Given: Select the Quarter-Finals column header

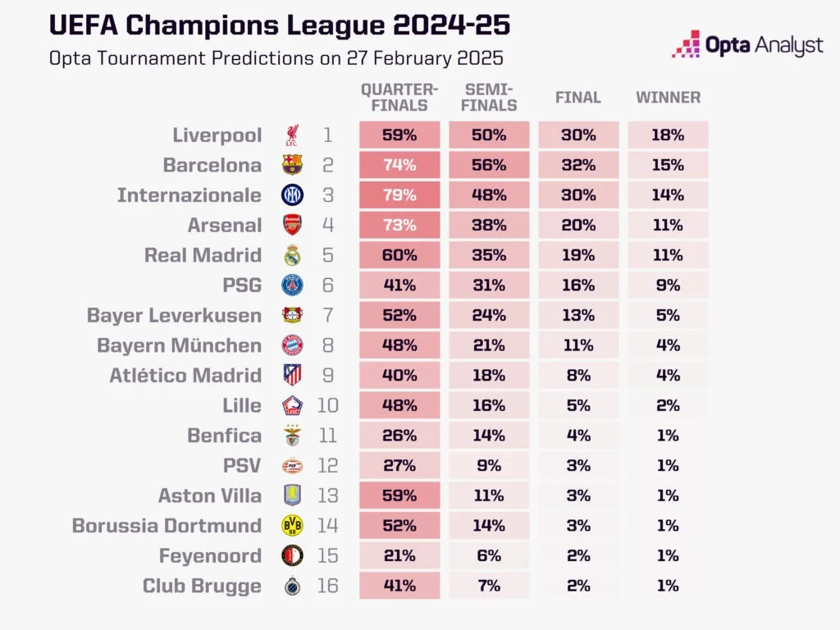Looking at the screenshot, I should point(399,97).
